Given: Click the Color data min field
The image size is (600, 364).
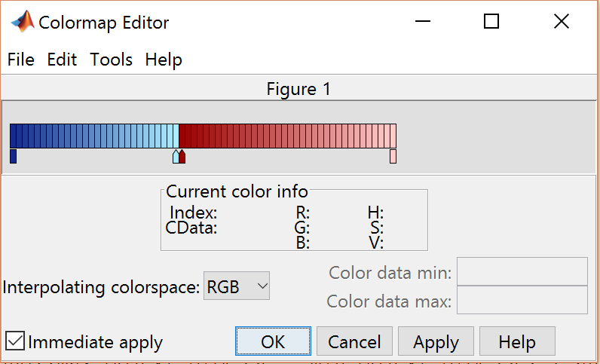Looking at the screenshot, I should (x=522, y=272).
